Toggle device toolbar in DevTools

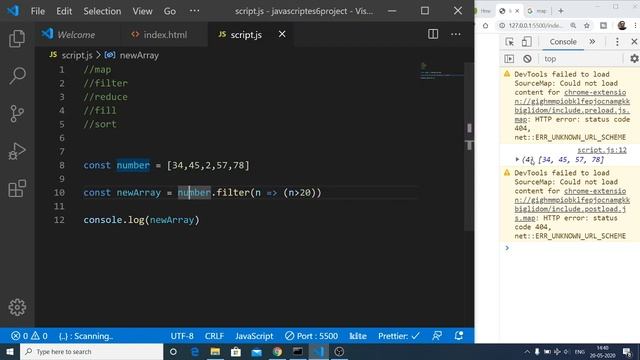pos(527,42)
